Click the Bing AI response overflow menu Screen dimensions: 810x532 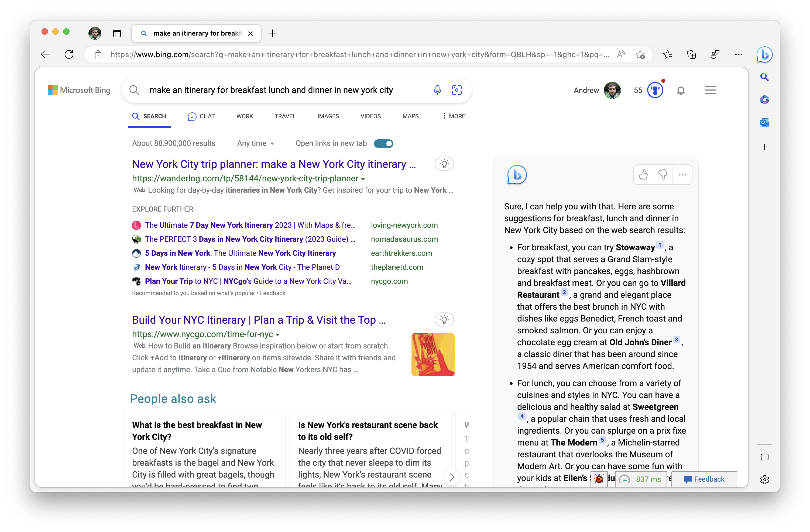(682, 174)
